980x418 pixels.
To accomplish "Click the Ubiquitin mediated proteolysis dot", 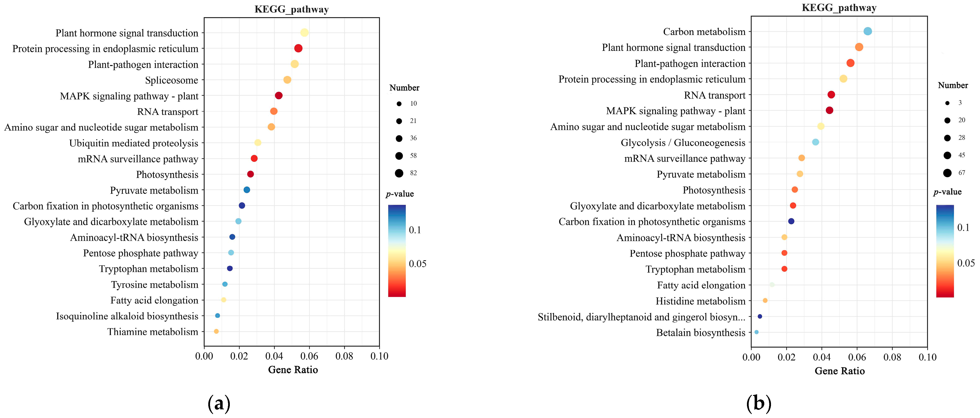I will click(x=258, y=143).
